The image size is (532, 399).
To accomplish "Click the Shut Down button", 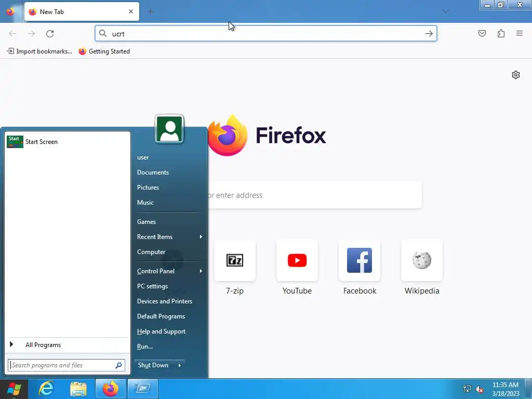I will point(153,365).
